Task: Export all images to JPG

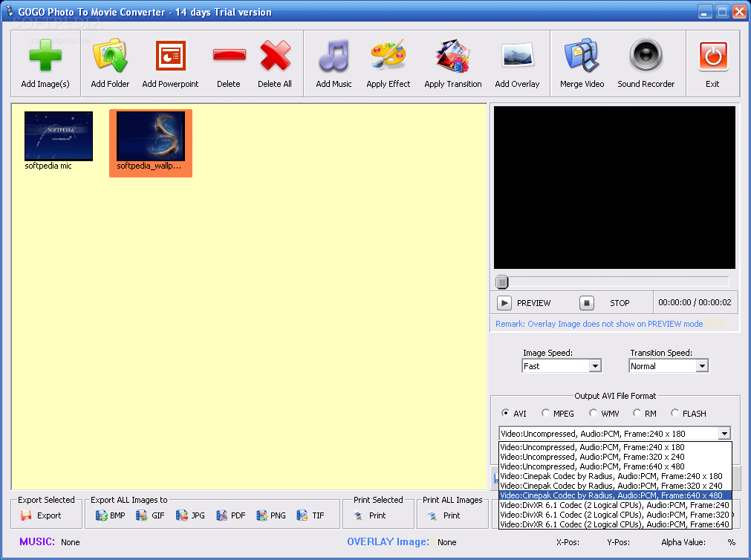Action: (190, 515)
